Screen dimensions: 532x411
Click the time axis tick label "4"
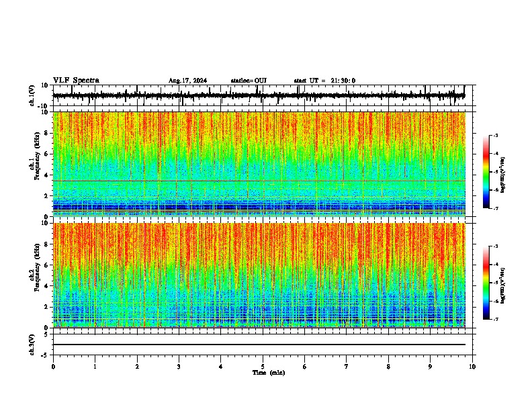pyautogui.click(x=221, y=367)
